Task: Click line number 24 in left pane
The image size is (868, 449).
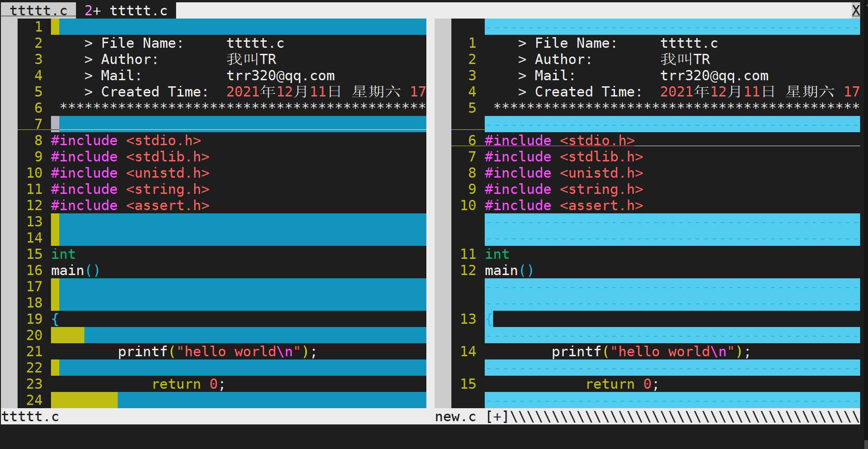Action: [34, 400]
